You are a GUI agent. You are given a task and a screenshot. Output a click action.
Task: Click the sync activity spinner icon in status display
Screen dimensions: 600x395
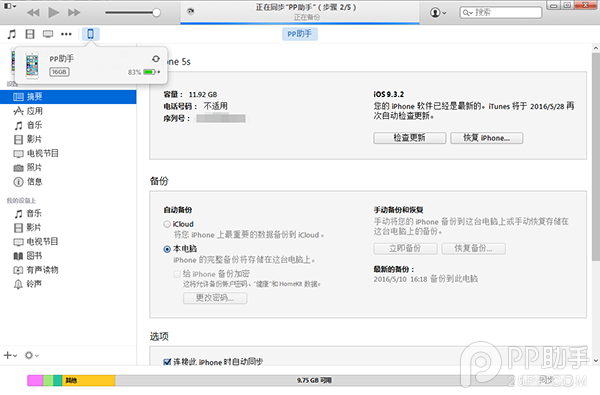pyautogui.click(x=190, y=11)
